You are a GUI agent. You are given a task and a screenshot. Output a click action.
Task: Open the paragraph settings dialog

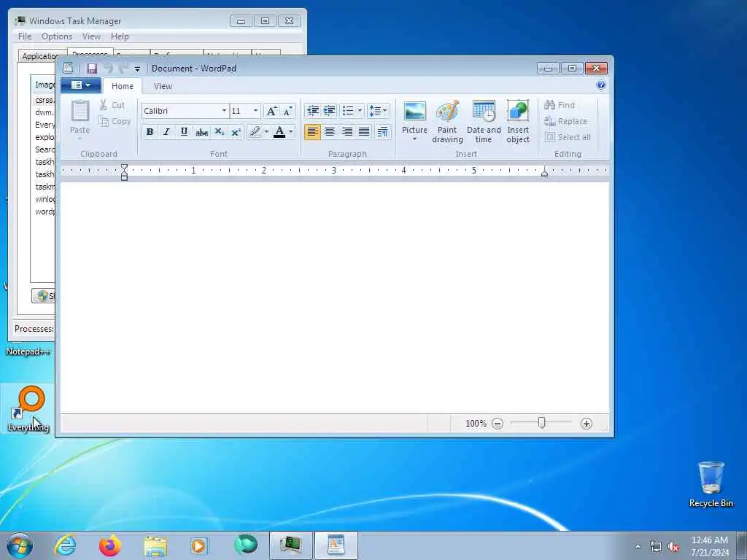(x=382, y=132)
